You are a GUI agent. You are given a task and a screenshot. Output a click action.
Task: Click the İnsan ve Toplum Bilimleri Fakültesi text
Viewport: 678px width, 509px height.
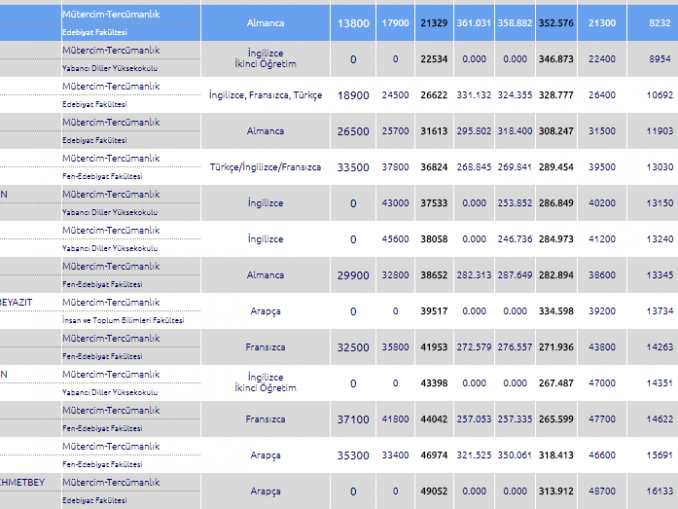click(123, 320)
